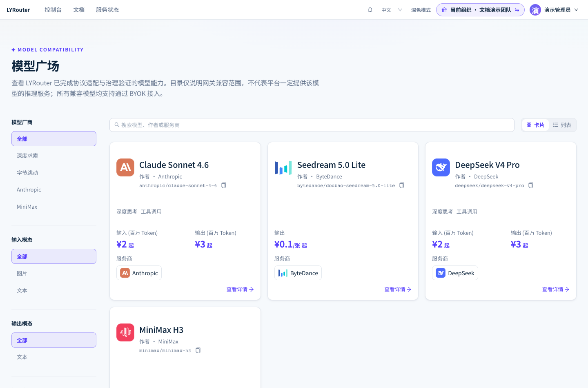The height and width of the screenshot is (388, 588).
Task: Click the MiniMax H3 waveform logo
Action: point(125,332)
